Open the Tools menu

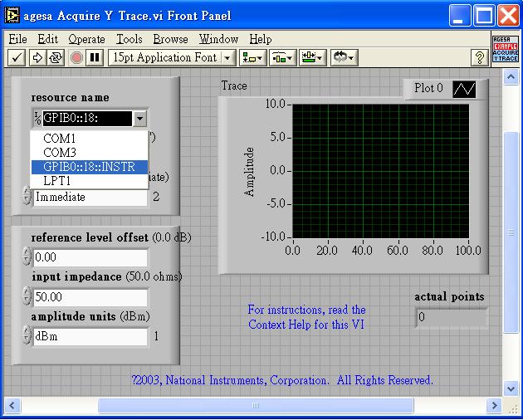(x=129, y=39)
